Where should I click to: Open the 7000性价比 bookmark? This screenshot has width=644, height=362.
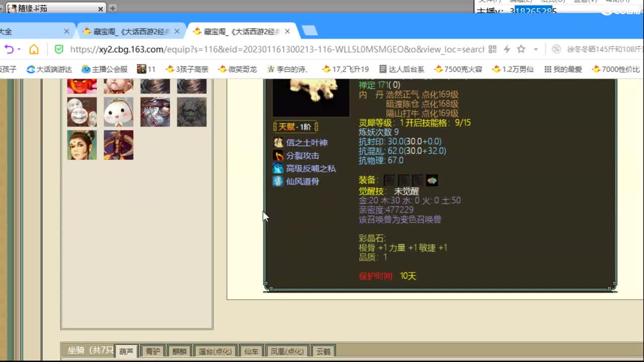[x=616, y=69]
